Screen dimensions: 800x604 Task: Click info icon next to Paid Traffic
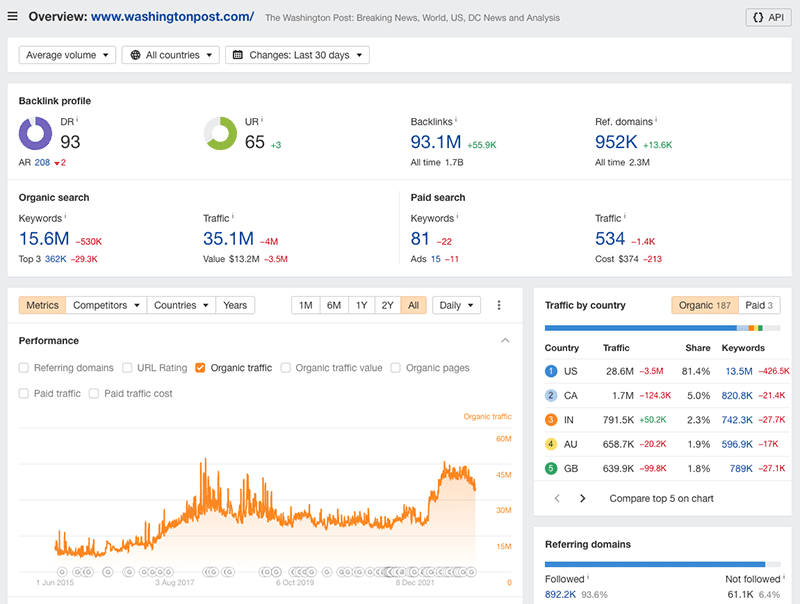624,217
